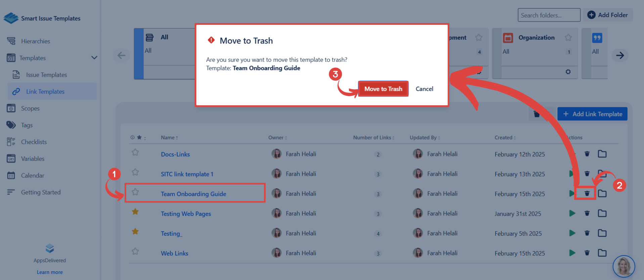Star the Team Onboarding Guide template
The width and height of the screenshot is (644, 280).
[x=135, y=192]
